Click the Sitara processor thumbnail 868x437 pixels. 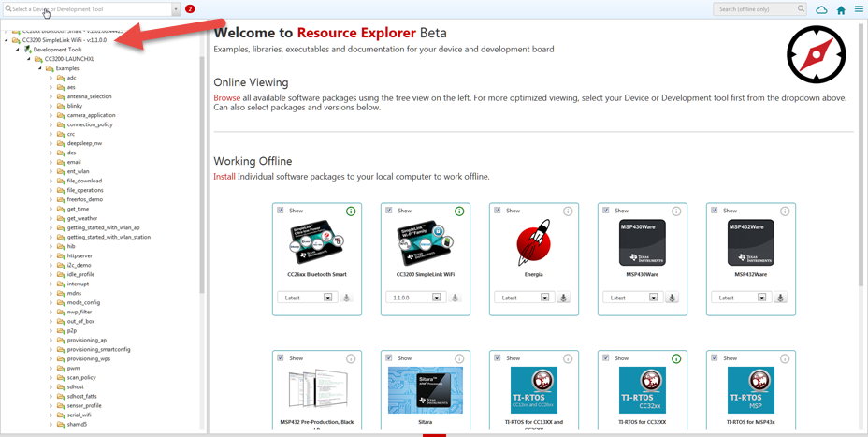426,390
